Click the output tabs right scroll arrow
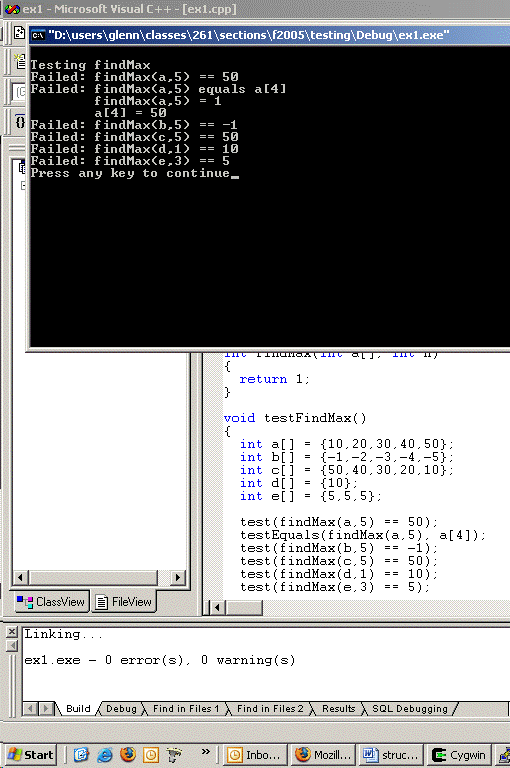The image size is (510, 768). [46, 708]
